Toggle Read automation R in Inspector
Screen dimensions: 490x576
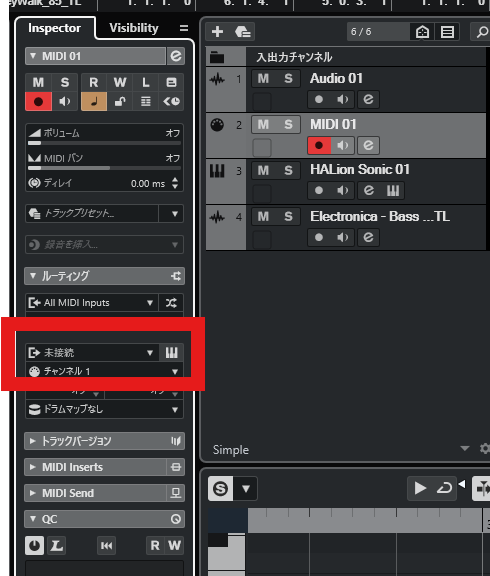pyautogui.click(x=94, y=83)
